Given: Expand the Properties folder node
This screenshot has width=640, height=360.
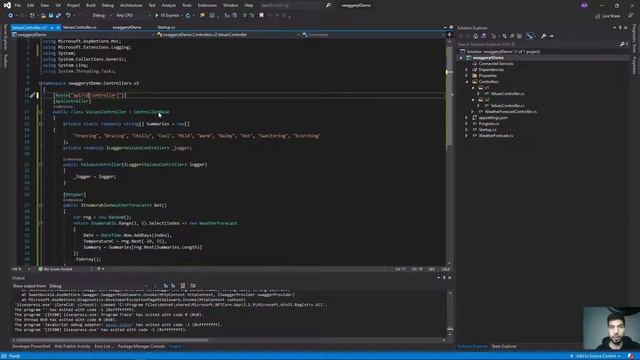Looking at the screenshot, I should click(x=467, y=76).
